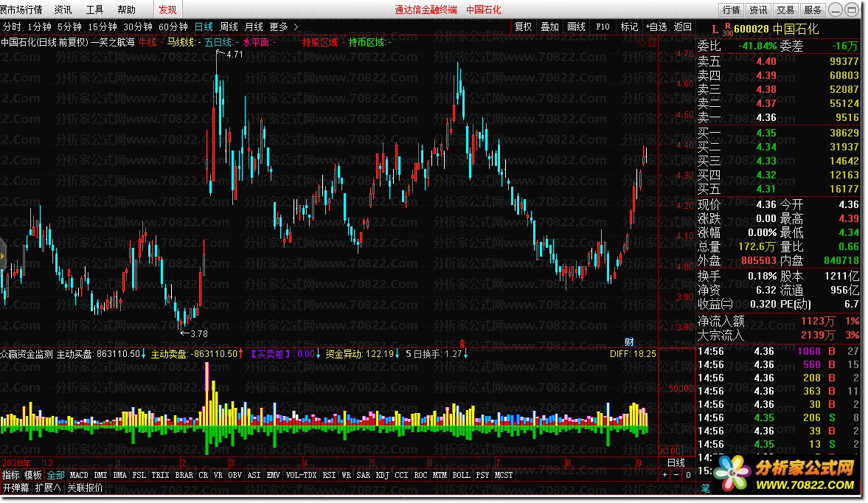Click the 开弹幕 button
The image size is (868, 503).
(x=16, y=488)
